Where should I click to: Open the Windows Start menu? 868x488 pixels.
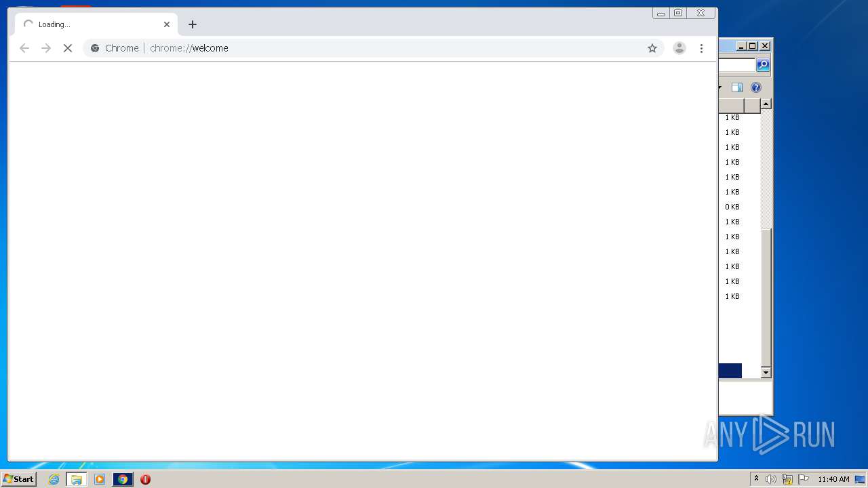click(18, 479)
